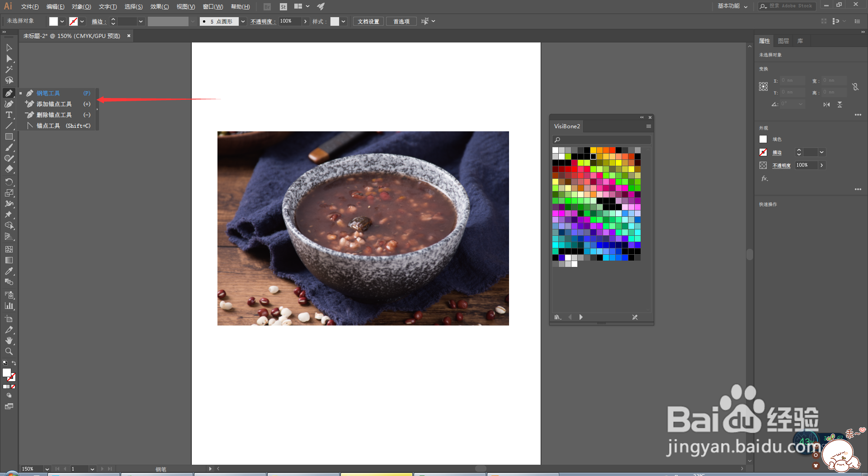This screenshot has width=868, height=476.
Task: Open the artboard navigation dropdown
Action: 92,469
